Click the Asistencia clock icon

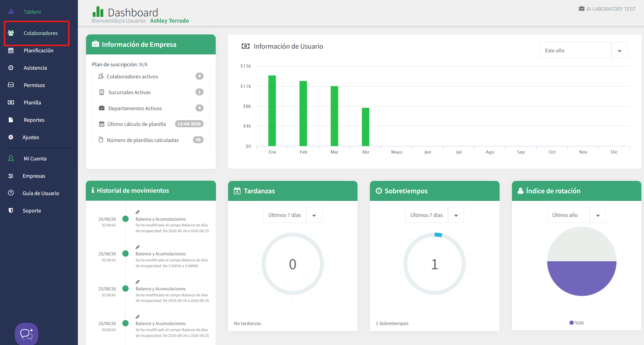11,68
